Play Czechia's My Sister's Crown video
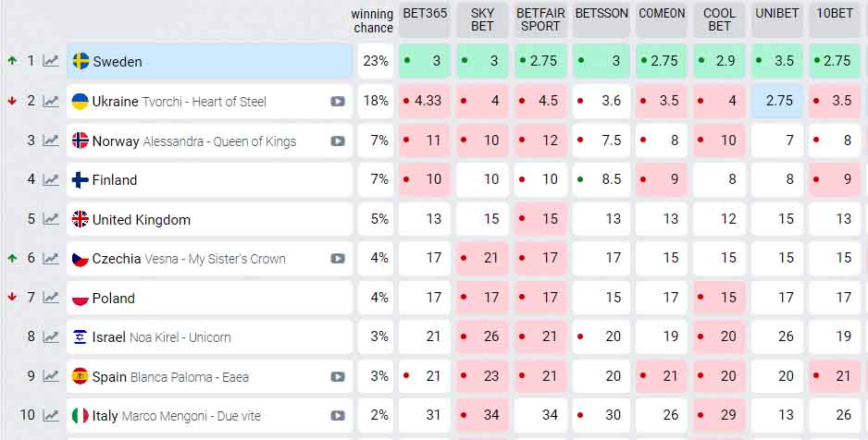 [x=338, y=258]
